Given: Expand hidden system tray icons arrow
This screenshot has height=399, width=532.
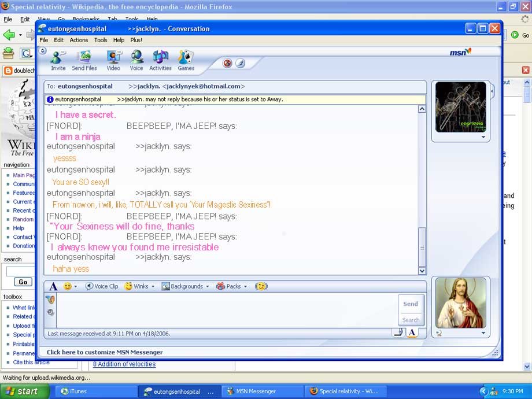Looking at the screenshot, I should [x=483, y=391].
